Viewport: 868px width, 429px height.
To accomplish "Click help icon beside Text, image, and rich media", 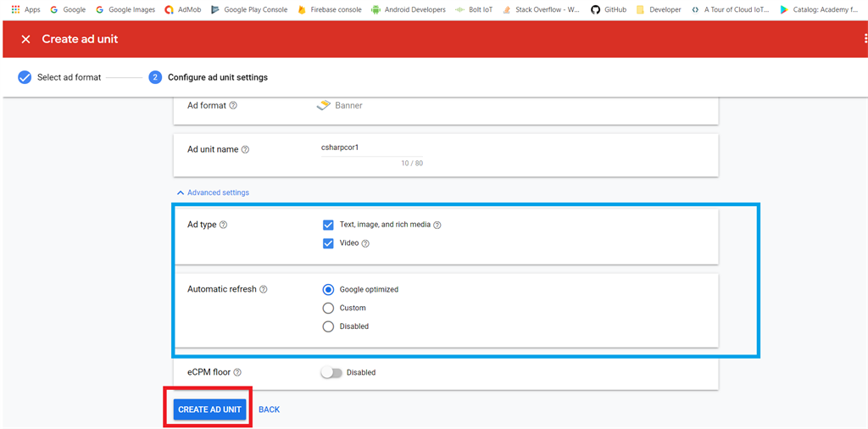I will click(x=437, y=225).
